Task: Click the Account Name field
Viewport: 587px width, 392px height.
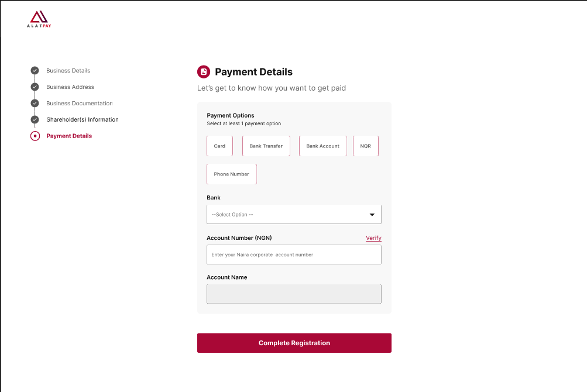Action: [x=294, y=294]
